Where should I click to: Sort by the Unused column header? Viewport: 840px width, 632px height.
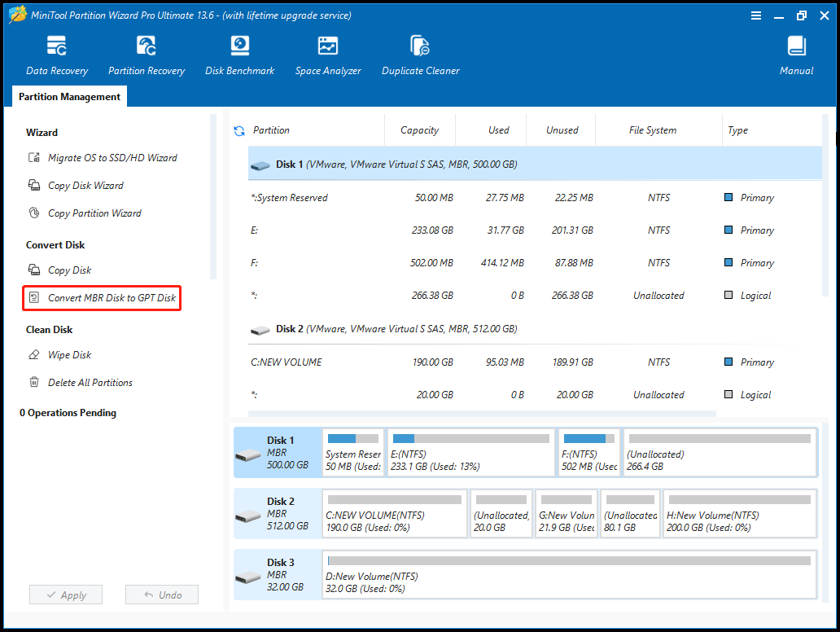point(562,130)
